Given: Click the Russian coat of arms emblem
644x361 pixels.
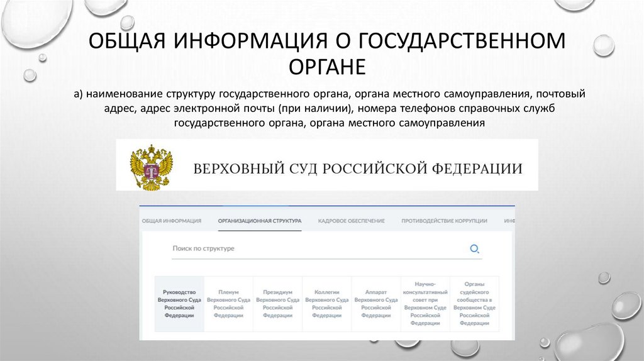Looking at the screenshot, I should (151, 167).
